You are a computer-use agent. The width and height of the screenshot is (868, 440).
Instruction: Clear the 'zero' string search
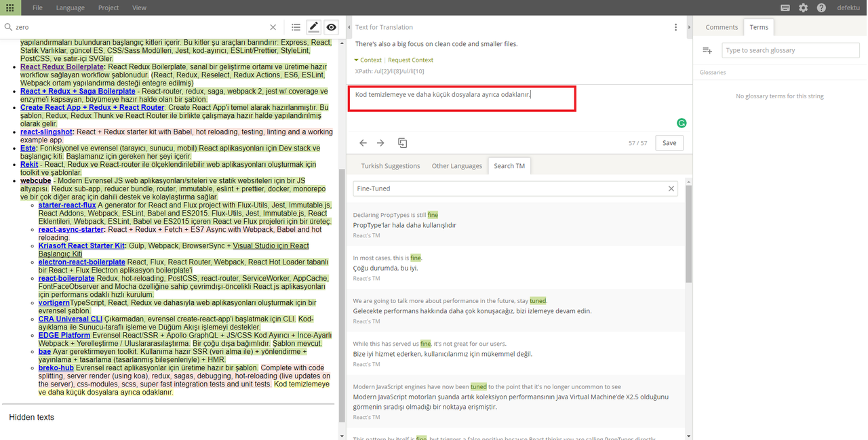273,27
